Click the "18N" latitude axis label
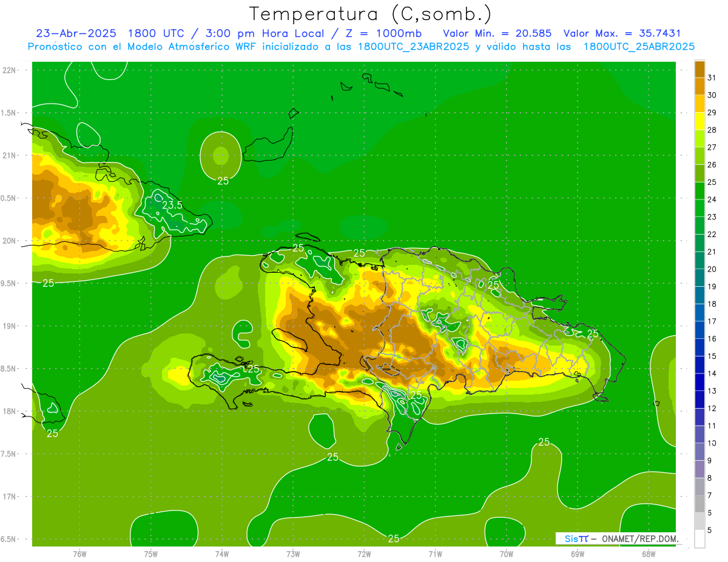This screenshot has width=728, height=562. pos(10,411)
